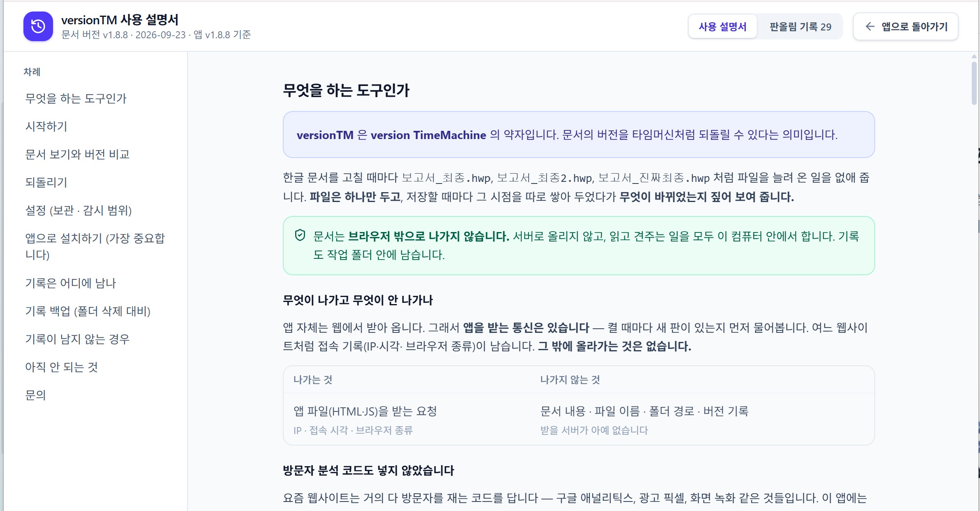Open the 문의 section link
Screen dimensions: 980x511
tap(35, 395)
